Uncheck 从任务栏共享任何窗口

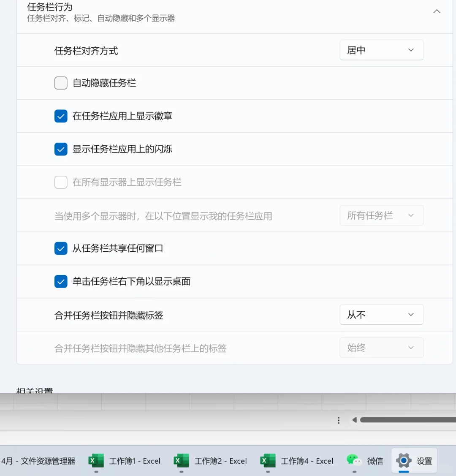point(61,248)
